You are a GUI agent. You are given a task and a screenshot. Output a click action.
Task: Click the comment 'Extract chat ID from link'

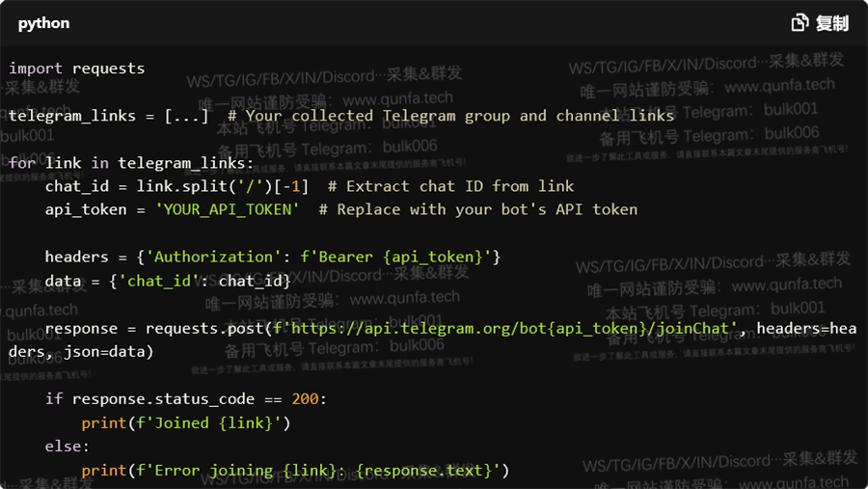pyautogui.click(x=451, y=186)
